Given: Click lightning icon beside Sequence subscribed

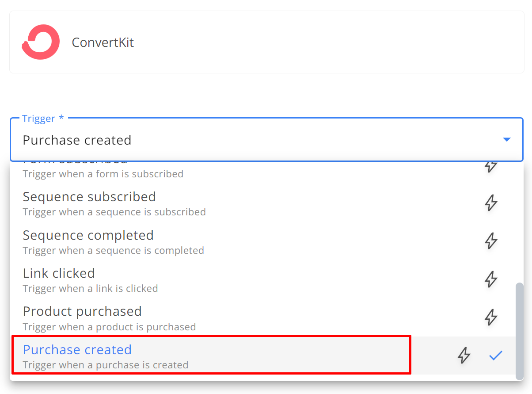Looking at the screenshot, I should point(491,203).
